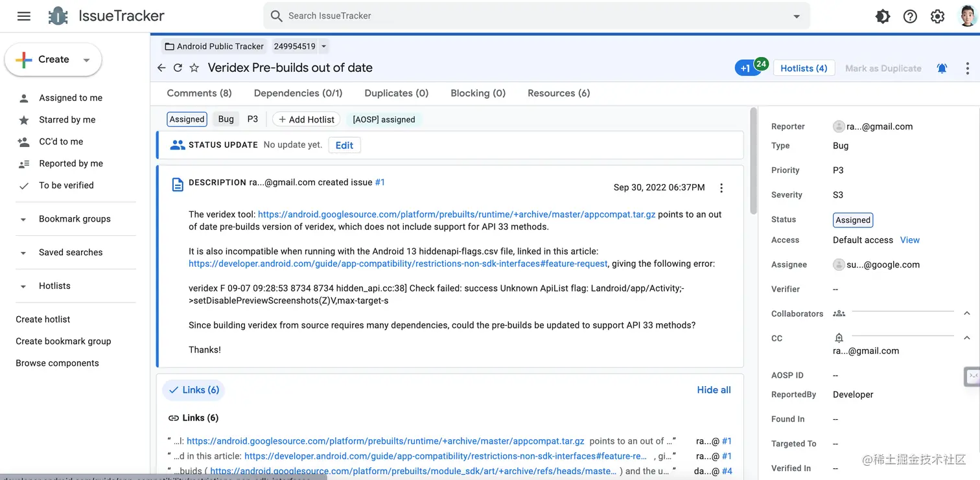This screenshot has width=980, height=480.
Task: Click the Assigned status chip under tabs
Action: [x=187, y=119]
